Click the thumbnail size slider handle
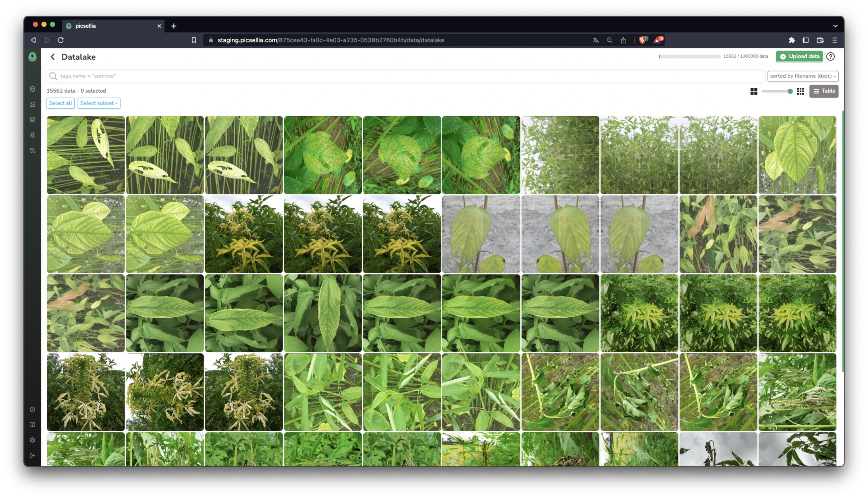868x498 pixels. point(790,91)
